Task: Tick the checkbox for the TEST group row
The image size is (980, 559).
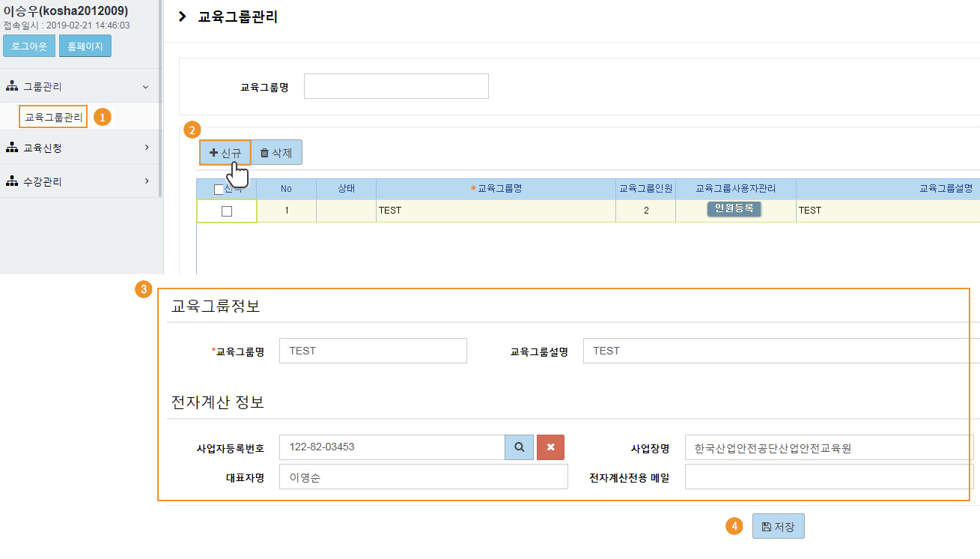Action: tap(227, 211)
